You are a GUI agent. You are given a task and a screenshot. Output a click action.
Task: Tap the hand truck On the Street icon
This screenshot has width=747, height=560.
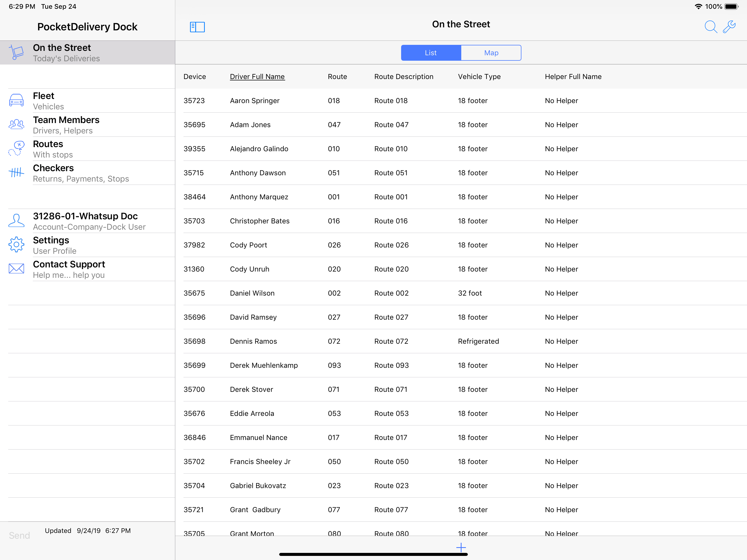coord(16,52)
